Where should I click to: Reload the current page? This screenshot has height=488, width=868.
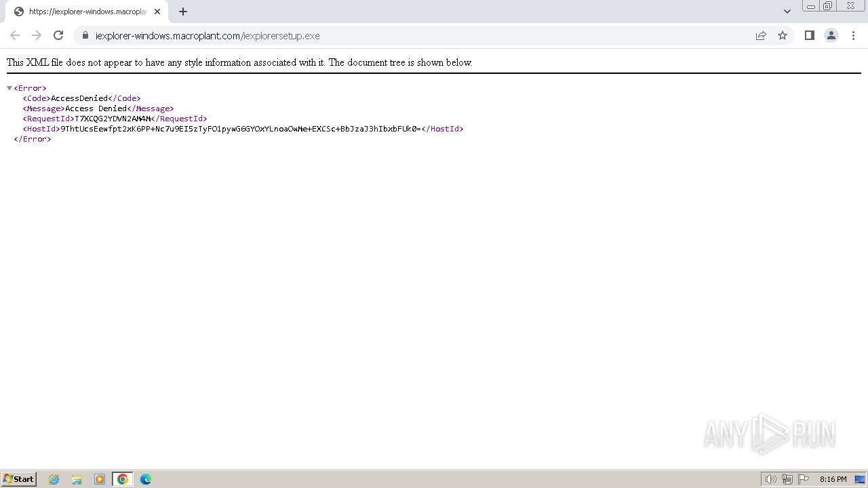[58, 35]
